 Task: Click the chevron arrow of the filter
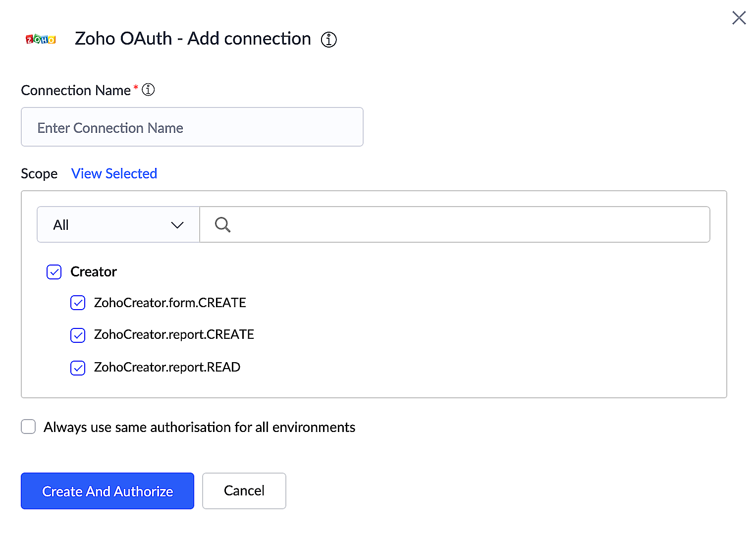click(x=177, y=225)
